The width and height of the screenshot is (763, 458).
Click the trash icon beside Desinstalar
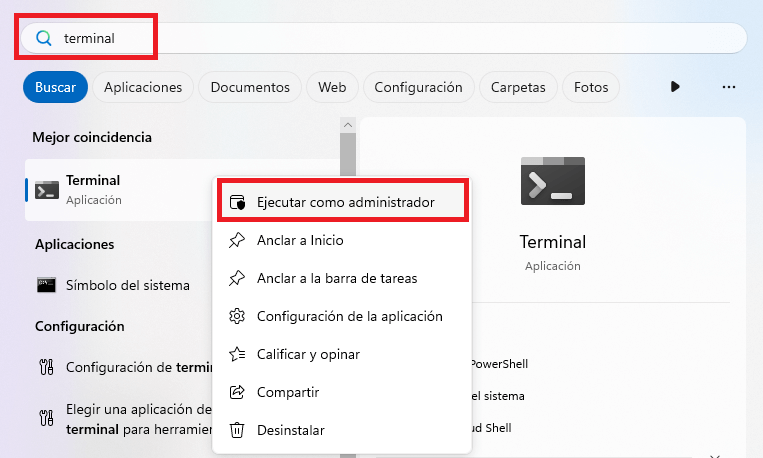click(237, 430)
